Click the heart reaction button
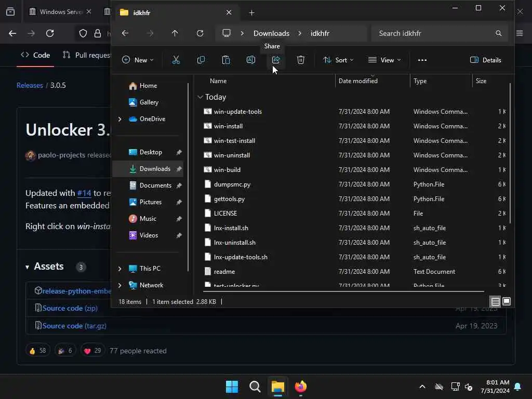The height and width of the screenshot is (399, 532). [x=92, y=351]
